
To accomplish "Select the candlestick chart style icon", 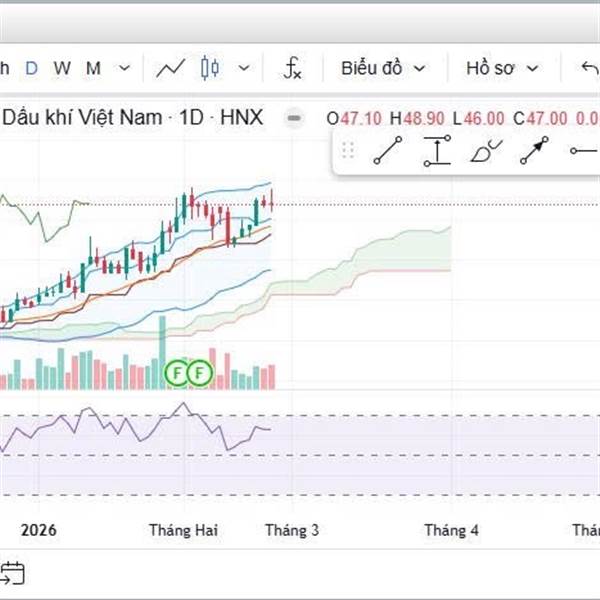I will pos(210,68).
